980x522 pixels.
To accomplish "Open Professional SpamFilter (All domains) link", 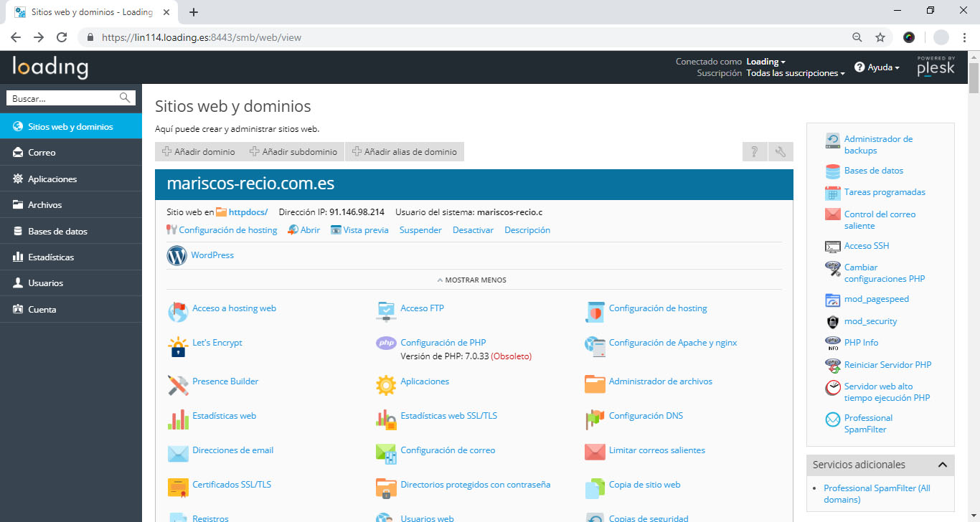I will (877, 494).
